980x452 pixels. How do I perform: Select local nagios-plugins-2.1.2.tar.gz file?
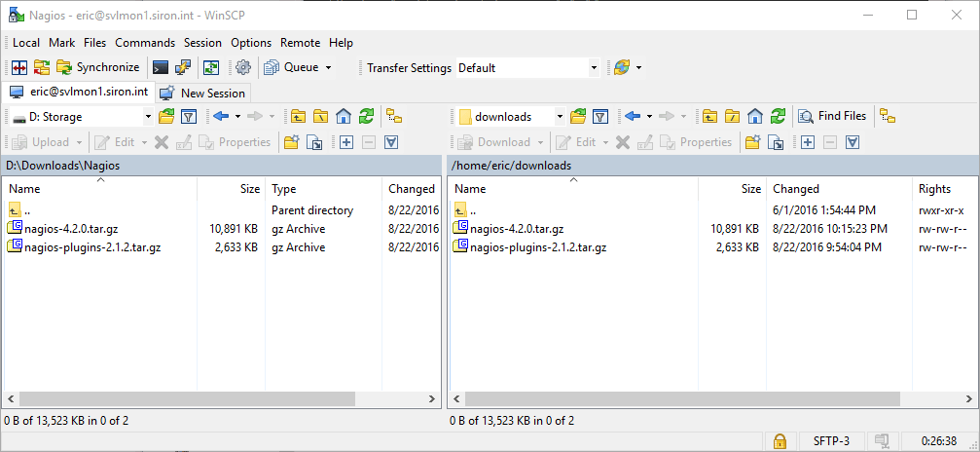(91, 247)
